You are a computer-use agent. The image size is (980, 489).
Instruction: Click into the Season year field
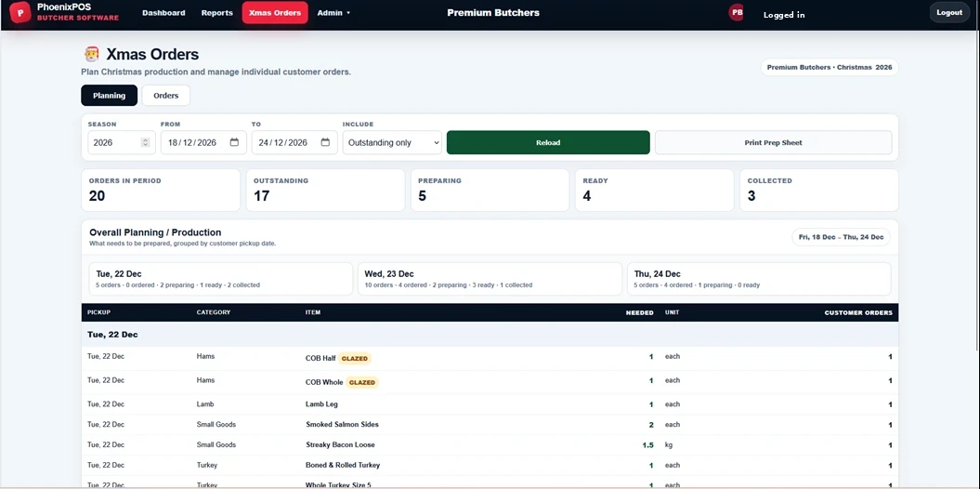(x=122, y=142)
